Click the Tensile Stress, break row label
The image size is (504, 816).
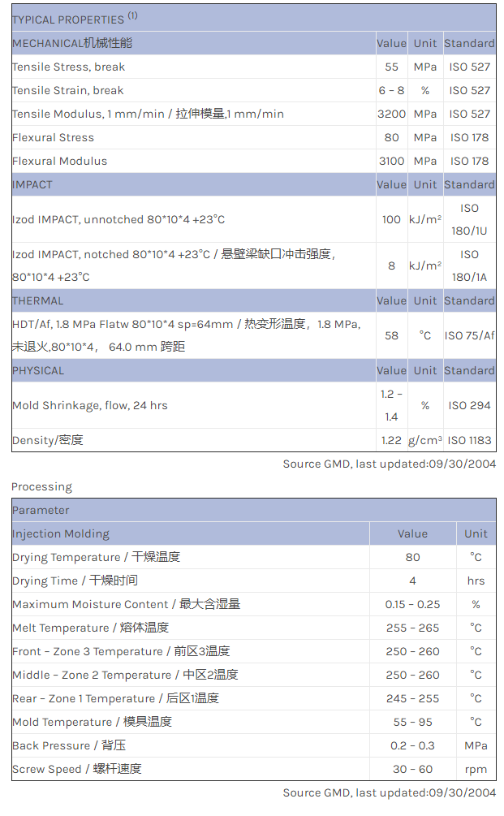pyautogui.click(x=68, y=67)
